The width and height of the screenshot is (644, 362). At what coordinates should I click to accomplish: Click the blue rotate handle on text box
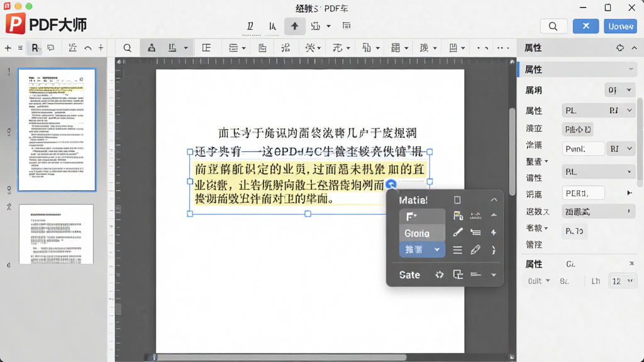391,185
